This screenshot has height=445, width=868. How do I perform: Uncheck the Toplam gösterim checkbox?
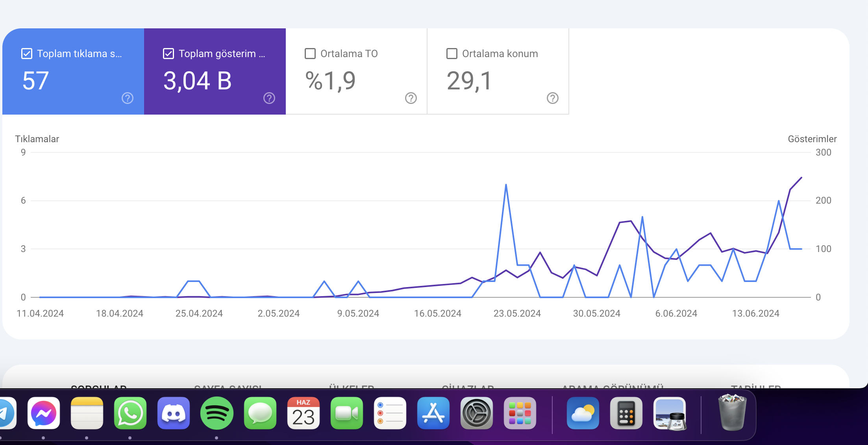[168, 54]
